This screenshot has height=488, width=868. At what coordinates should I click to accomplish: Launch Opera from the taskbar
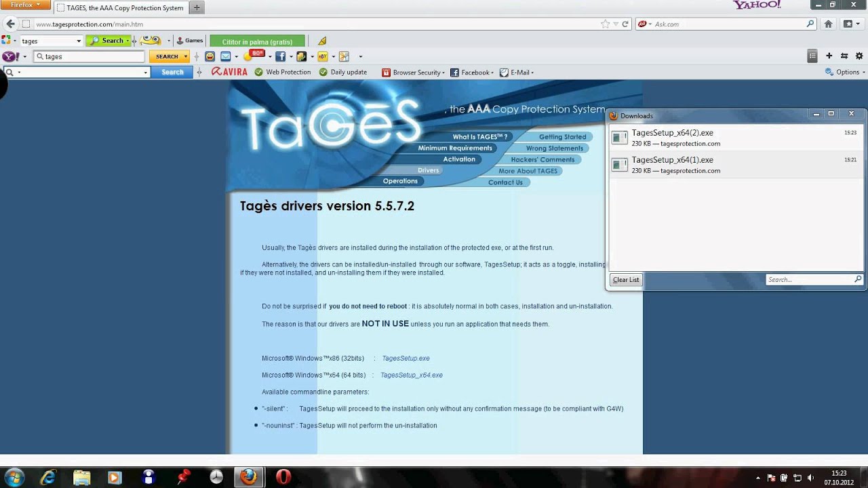coord(283,477)
